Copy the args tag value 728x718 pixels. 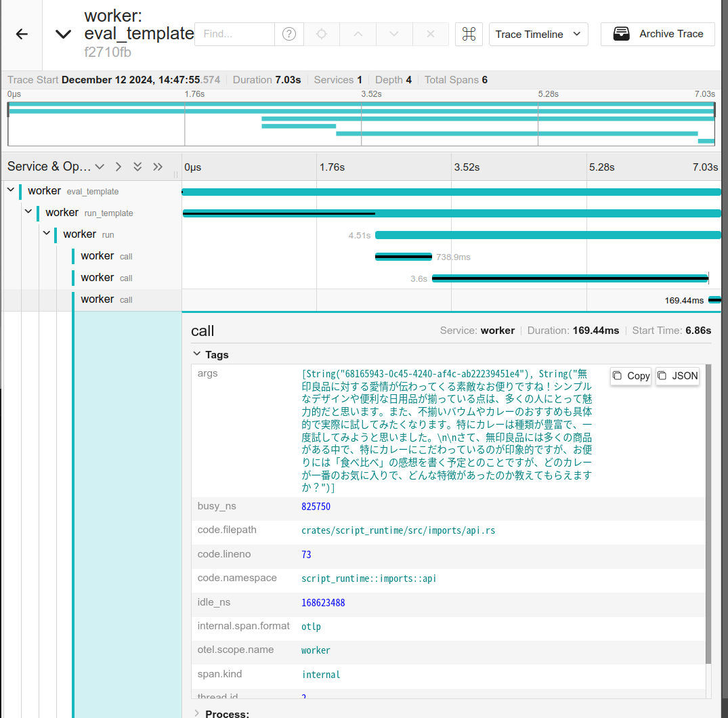[630, 376]
